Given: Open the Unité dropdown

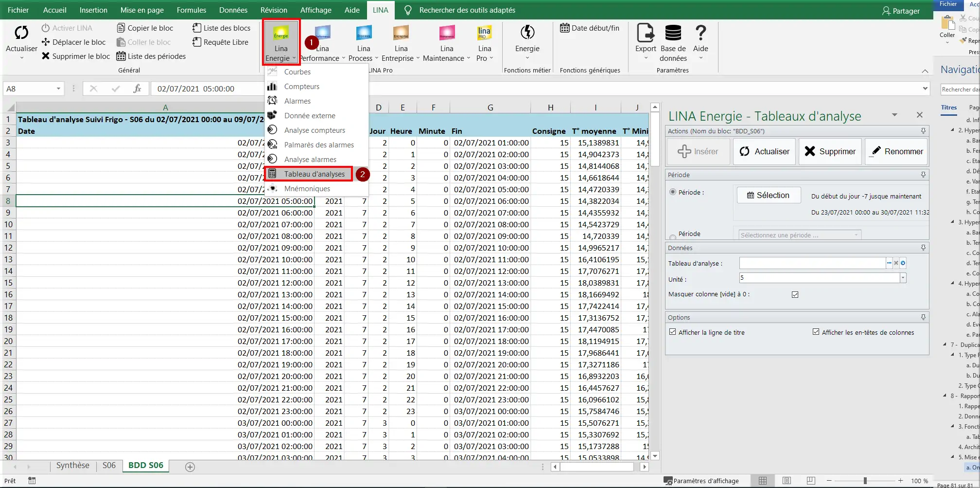Looking at the screenshot, I should click(x=903, y=278).
